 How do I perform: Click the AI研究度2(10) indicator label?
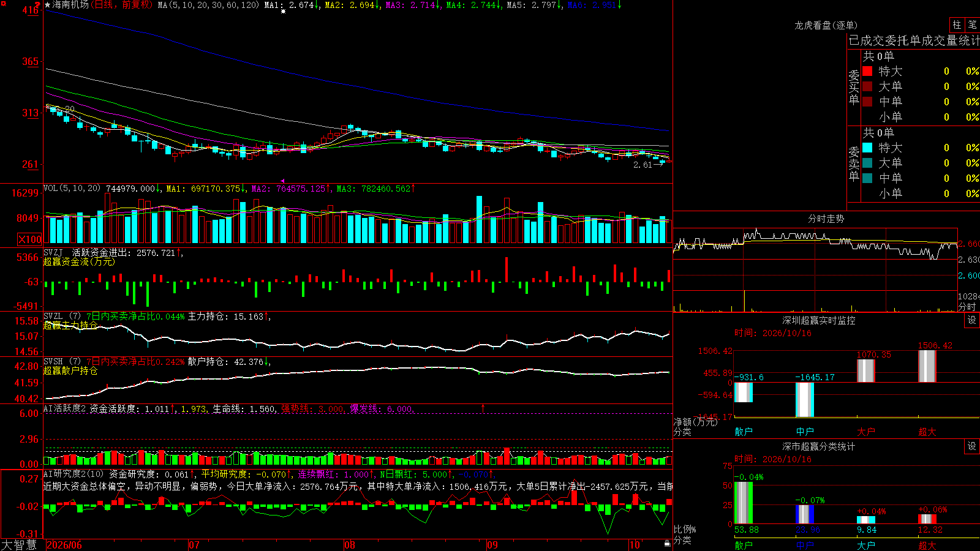[x=74, y=474]
